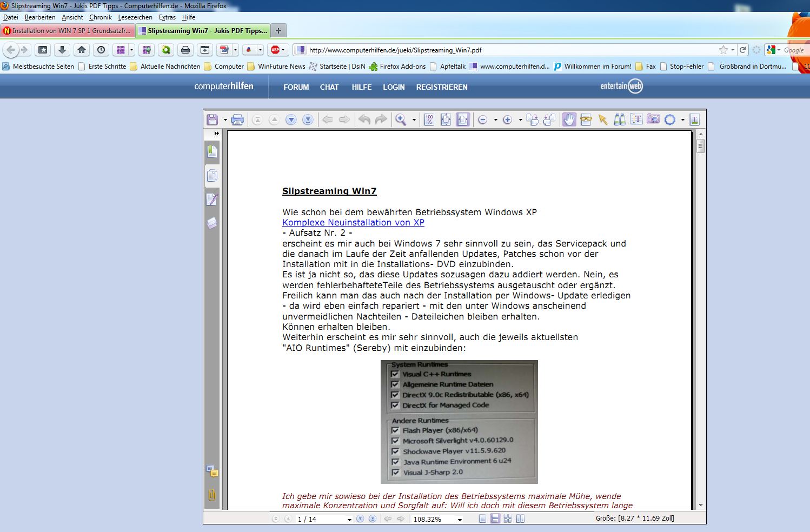Jump to the last page with the top toolbar button
This screenshot has width=810, height=532.
(x=308, y=119)
